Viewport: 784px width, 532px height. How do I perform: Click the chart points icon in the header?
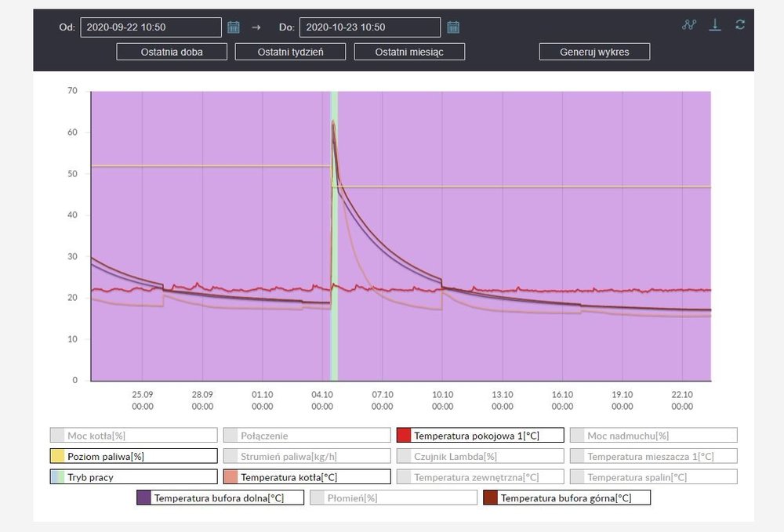click(x=688, y=24)
